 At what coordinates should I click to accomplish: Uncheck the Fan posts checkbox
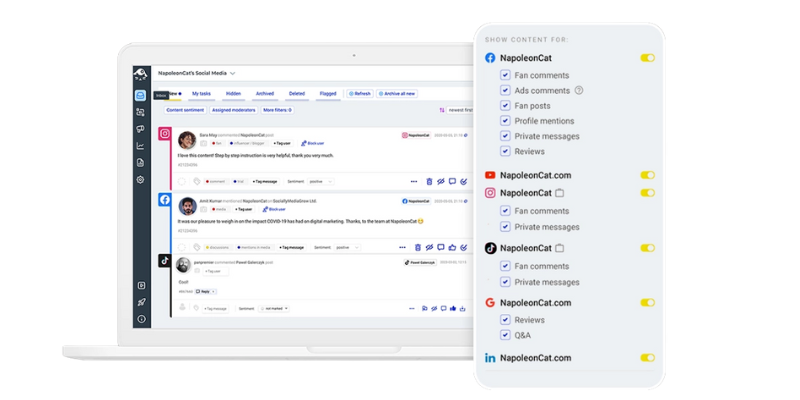point(506,106)
